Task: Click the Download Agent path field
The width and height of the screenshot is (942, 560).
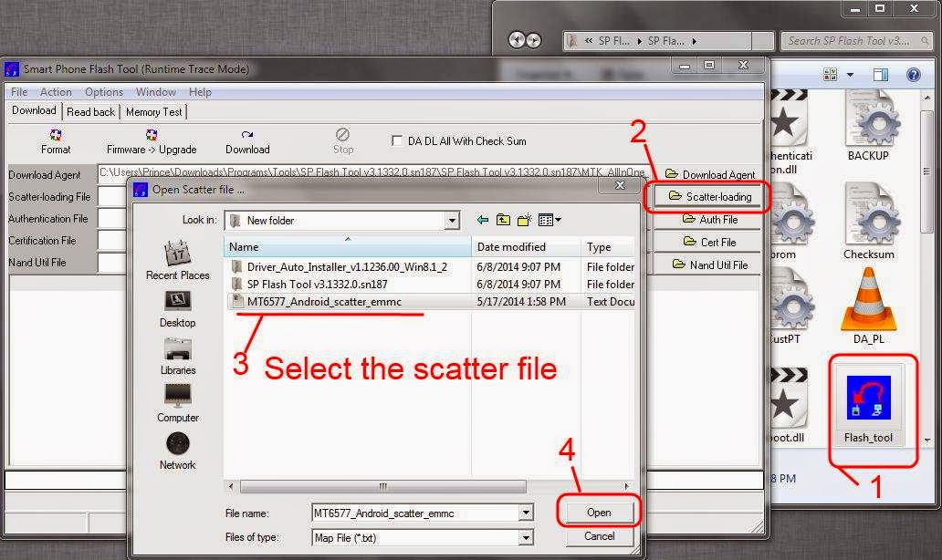Action: coord(372,173)
